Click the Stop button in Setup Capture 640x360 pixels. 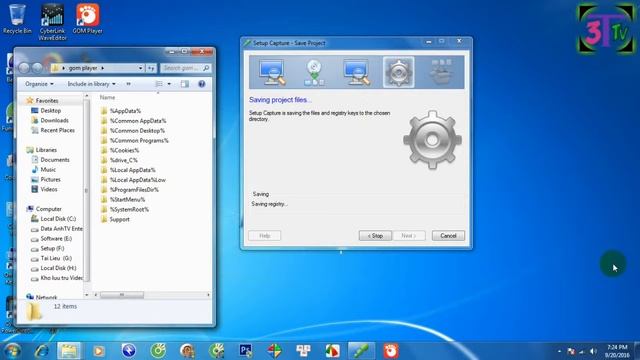click(x=375, y=236)
